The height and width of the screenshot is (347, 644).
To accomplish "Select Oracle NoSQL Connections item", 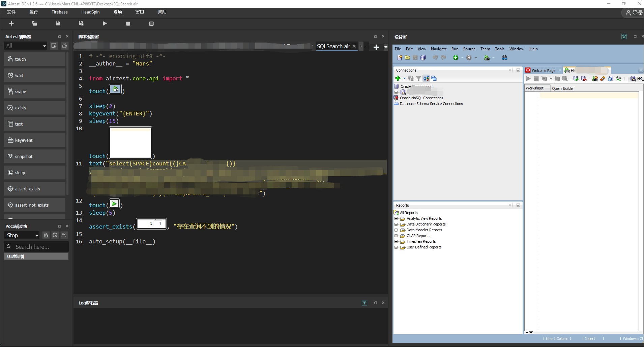I will [x=421, y=98].
